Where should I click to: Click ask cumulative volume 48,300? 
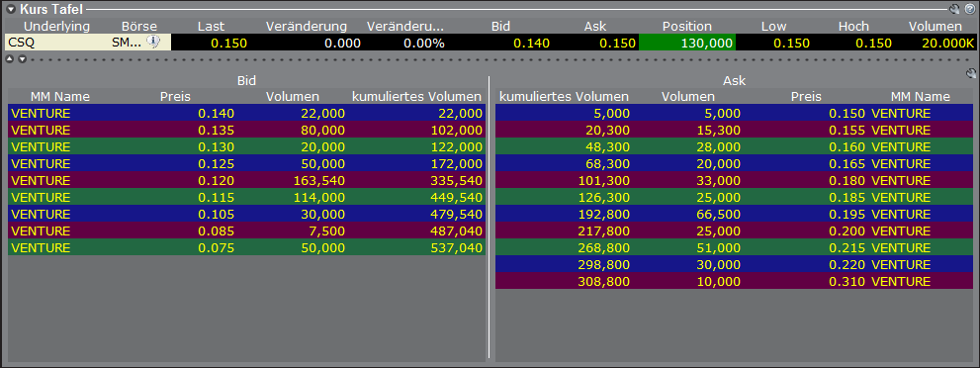point(607,146)
